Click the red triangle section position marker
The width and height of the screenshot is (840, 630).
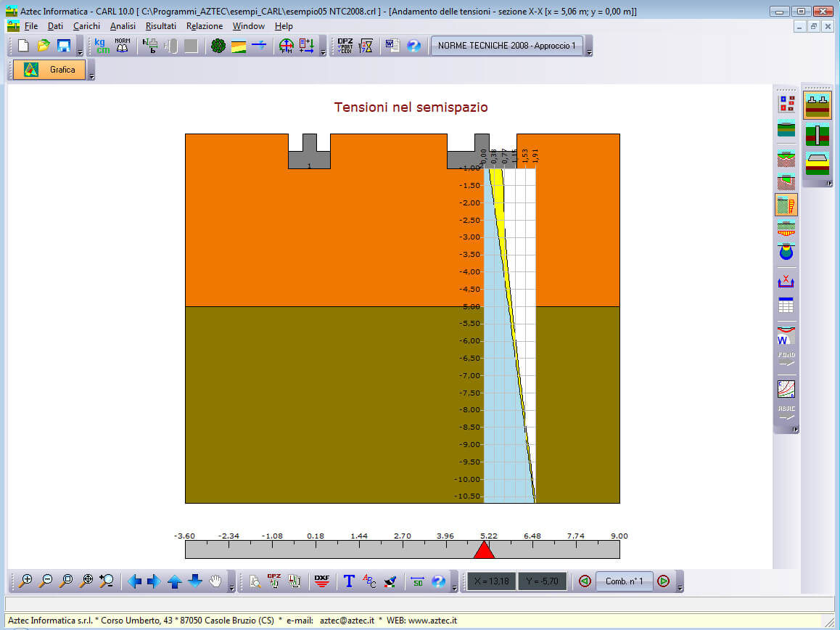click(x=484, y=550)
